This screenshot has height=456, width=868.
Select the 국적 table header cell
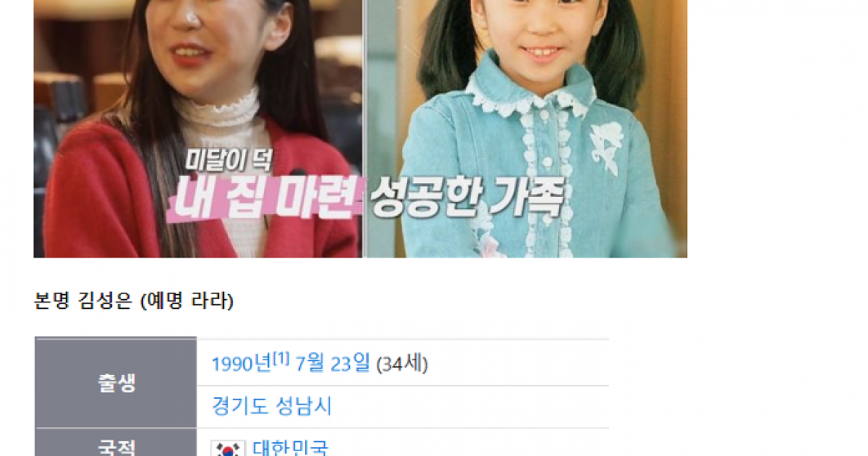[116, 443]
